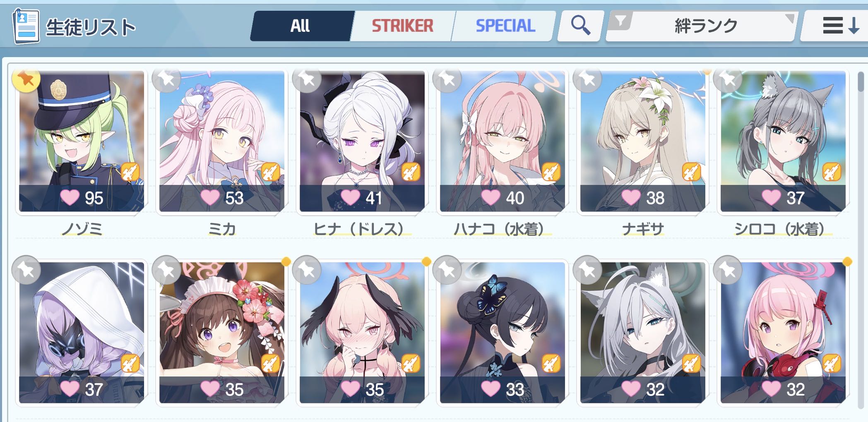868x422 pixels.
Task: Click the bond heart icon on ノゾミ
Action: point(70,197)
